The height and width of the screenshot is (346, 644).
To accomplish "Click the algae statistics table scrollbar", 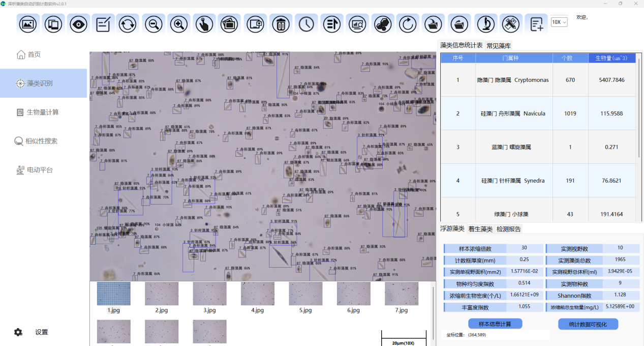I will pos(639,107).
